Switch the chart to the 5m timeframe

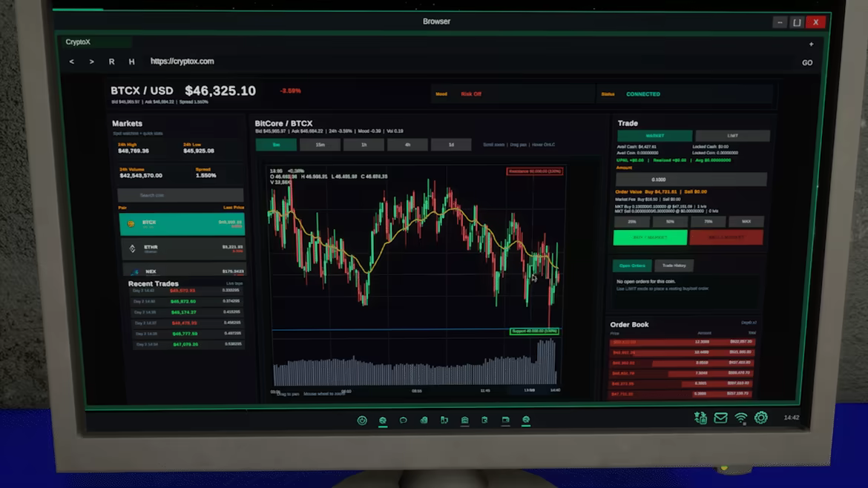point(276,145)
